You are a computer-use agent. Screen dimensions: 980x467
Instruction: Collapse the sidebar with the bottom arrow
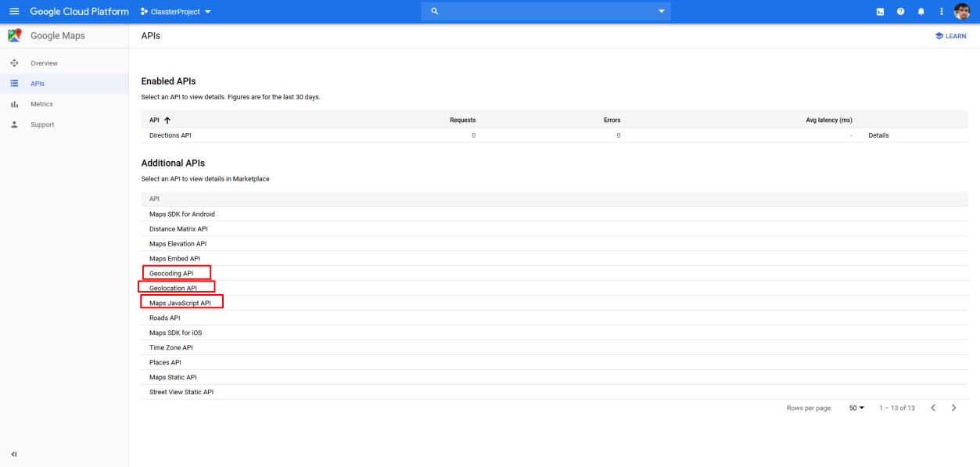pyautogui.click(x=13, y=454)
